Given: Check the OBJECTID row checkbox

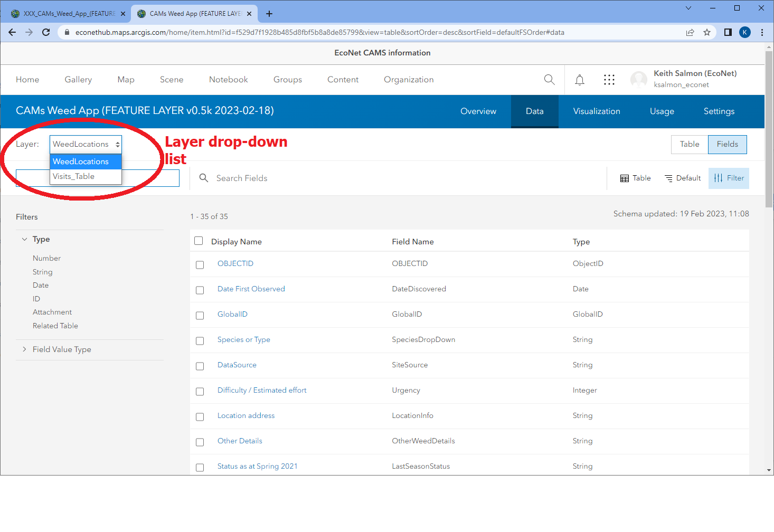Looking at the screenshot, I should click(x=200, y=264).
